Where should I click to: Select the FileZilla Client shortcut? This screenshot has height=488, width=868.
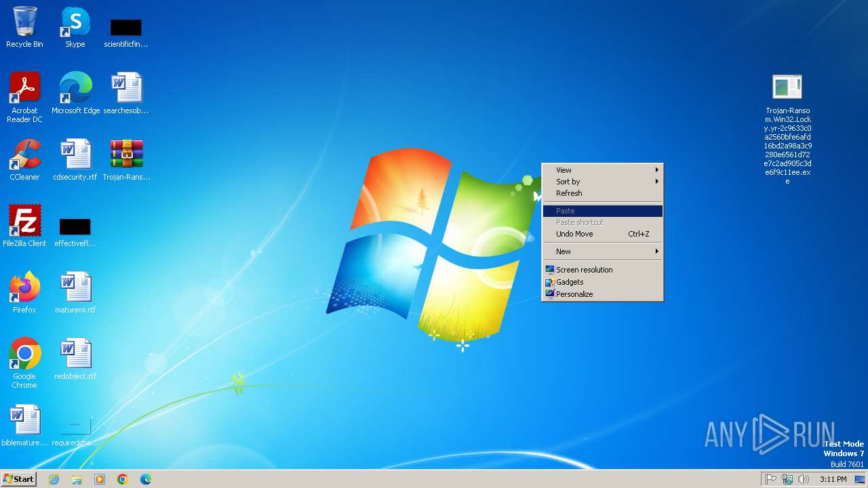(24, 226)
